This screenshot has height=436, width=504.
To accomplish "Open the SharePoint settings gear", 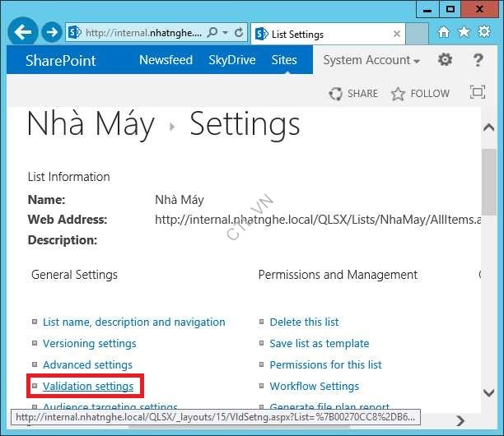I will click(x=445, y=60).
